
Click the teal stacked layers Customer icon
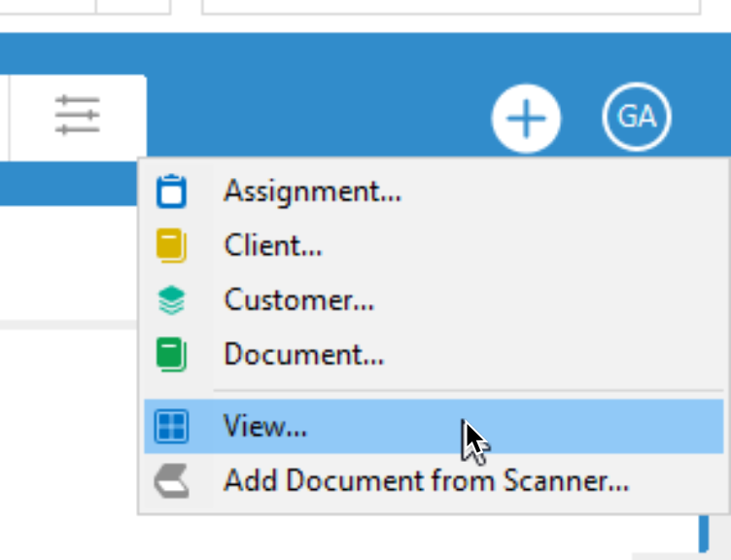coord(171,299)
